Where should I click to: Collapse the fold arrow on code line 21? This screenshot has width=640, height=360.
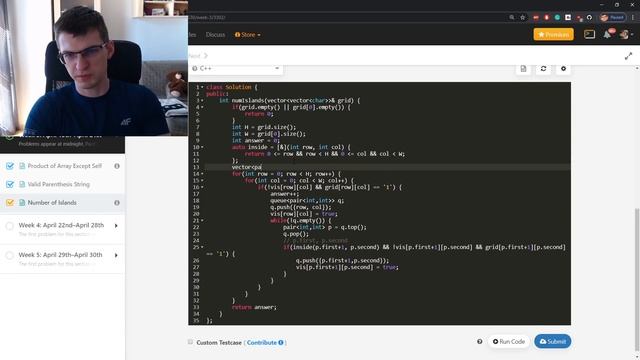pyautogui.click(x=202, y=221)
